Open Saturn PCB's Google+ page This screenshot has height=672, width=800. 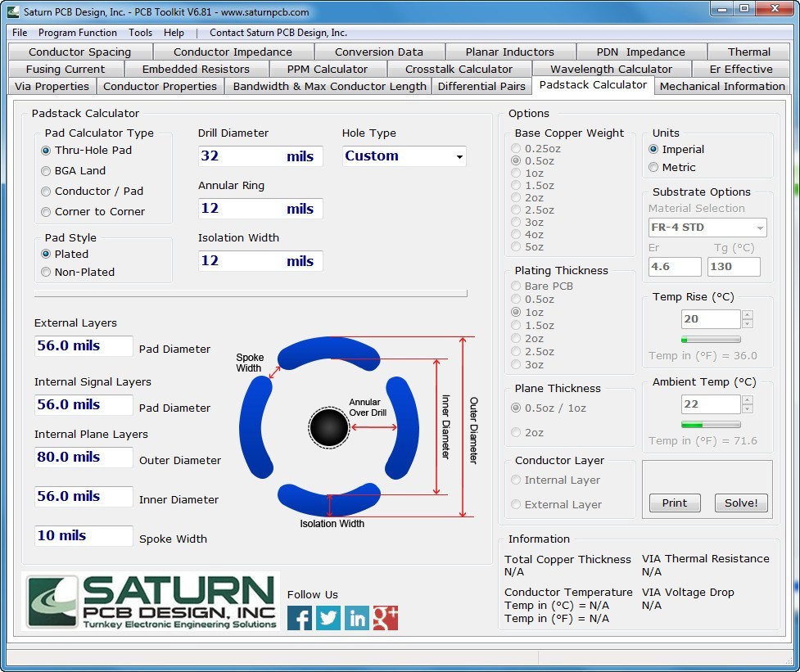point(385,618)
